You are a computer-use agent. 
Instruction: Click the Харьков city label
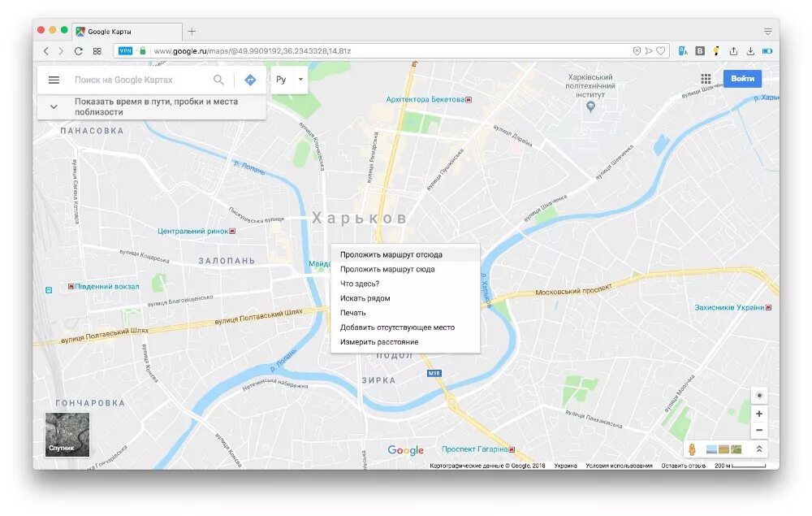(360, 218)
